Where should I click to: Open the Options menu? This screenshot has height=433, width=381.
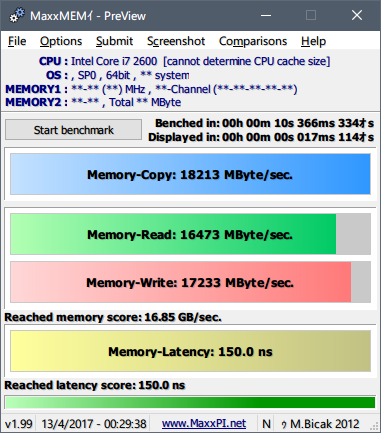[61, 41]
